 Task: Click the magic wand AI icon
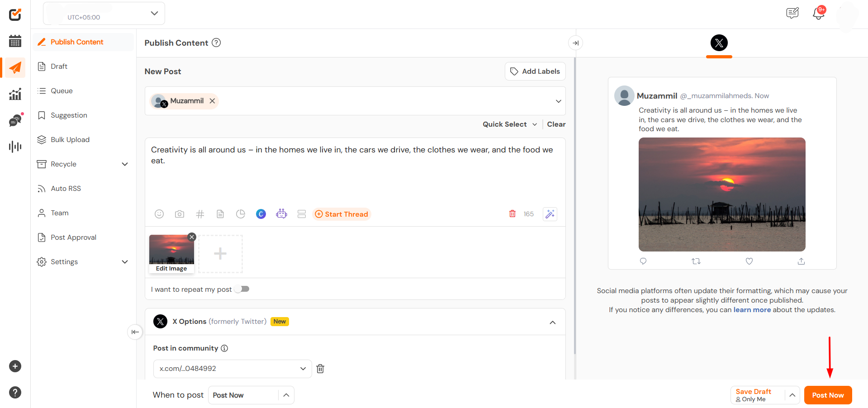550,214
